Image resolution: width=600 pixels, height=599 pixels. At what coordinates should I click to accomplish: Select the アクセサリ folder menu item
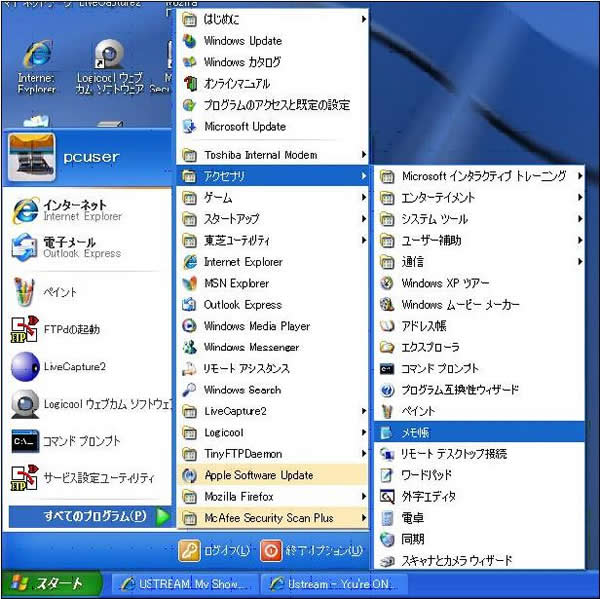click(x=272, y=176)
